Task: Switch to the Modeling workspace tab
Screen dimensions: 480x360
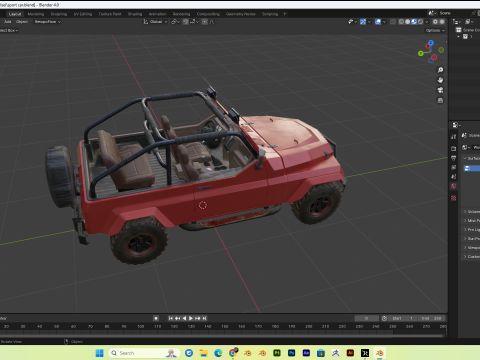Action: click(36, 14)
